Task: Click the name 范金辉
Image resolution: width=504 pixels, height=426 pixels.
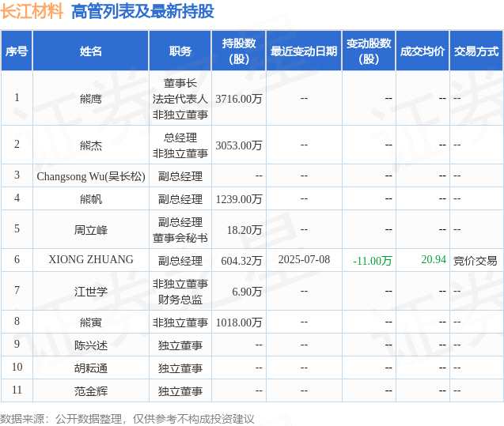Action: pyautogui.click(x=91, y=391)
